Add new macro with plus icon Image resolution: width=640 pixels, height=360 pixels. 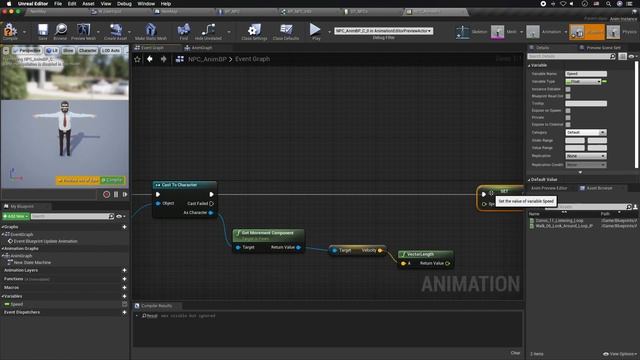124,288
